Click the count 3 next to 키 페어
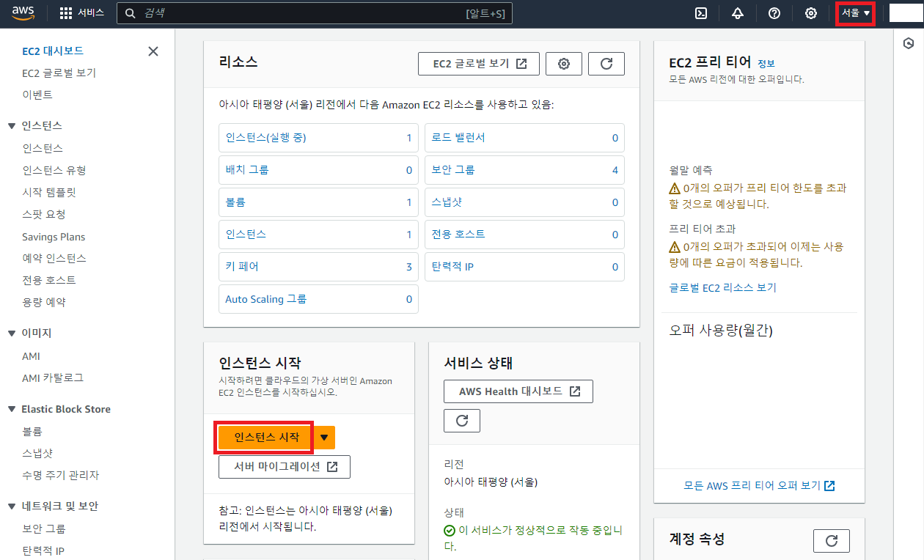 [409, 267]
